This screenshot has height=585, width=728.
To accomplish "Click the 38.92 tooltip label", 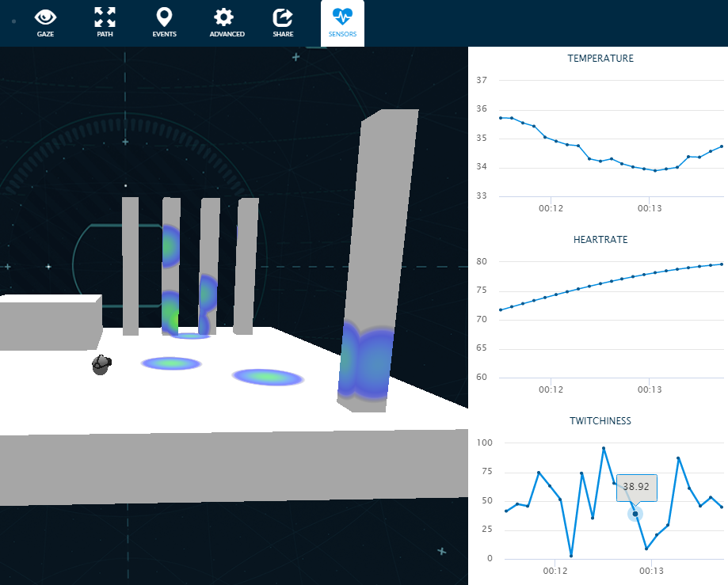I will (636, 487).
